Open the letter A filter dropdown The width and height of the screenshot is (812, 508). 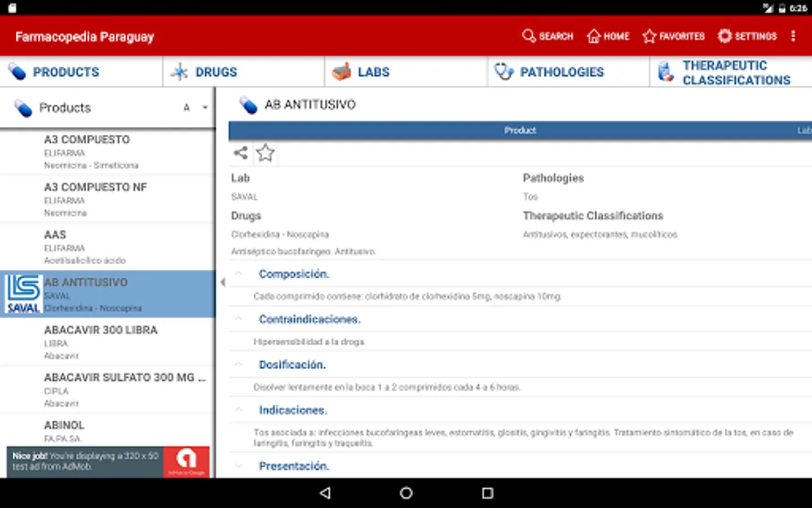[x=195, y=107]
